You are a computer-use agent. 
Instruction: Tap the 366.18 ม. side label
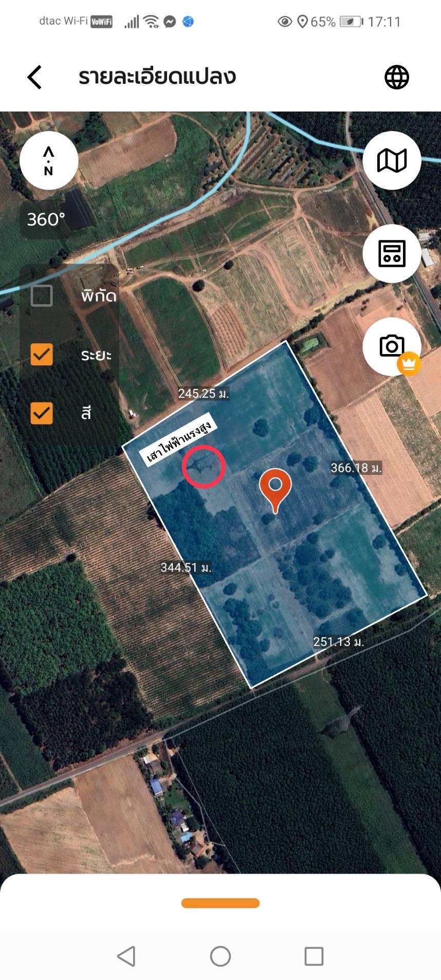pyautogui.click(x=356, y=468)
